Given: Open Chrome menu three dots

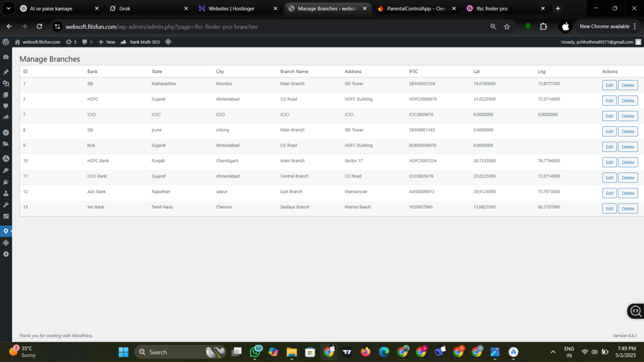Looking at the screenshot, I should pyautogui.click(x=635, y=26).
